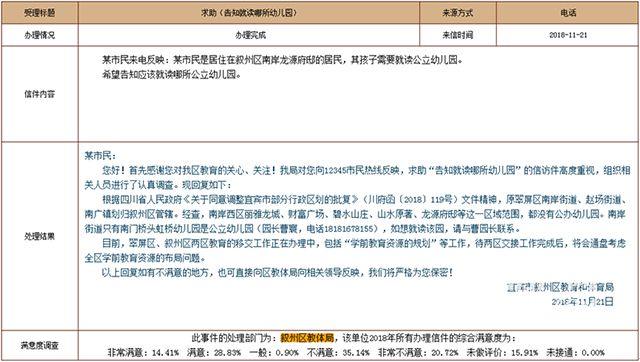Click the letter line starting 某市民来电反映

pos(282,60)
